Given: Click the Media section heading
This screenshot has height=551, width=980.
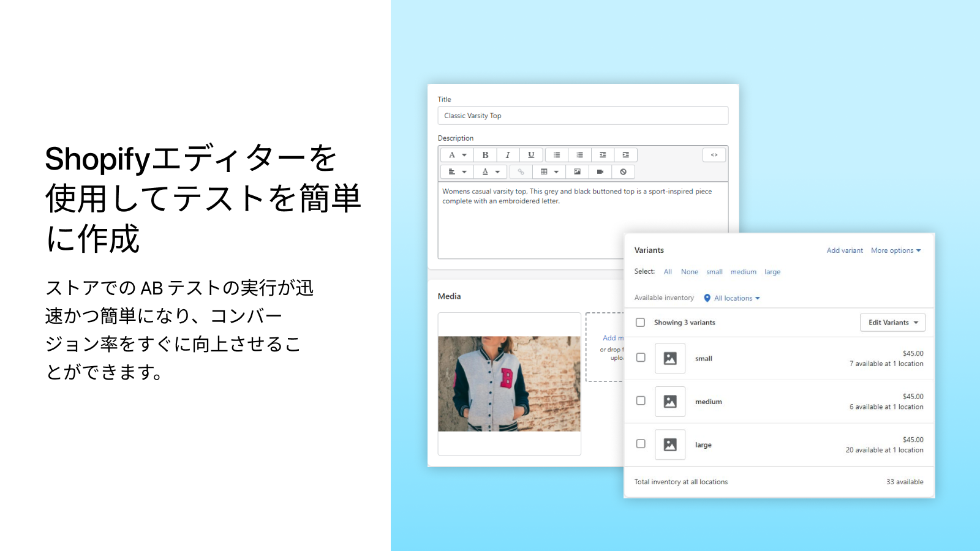Looking at the screenshot, I should (x=450, y=296).
